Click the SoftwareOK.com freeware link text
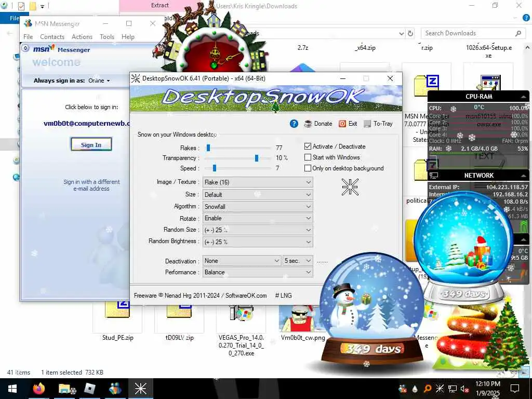 point(246,296)
